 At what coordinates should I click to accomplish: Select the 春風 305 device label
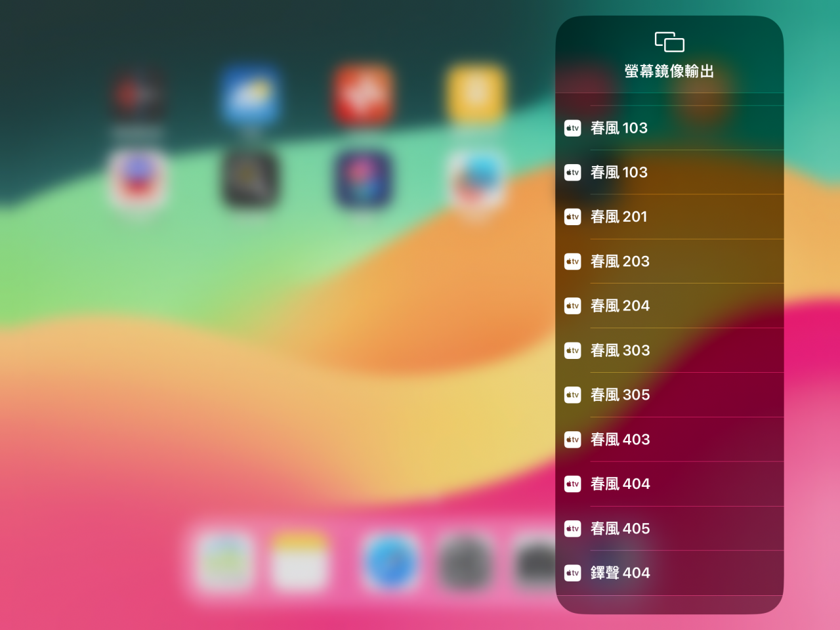pos(620,394)
